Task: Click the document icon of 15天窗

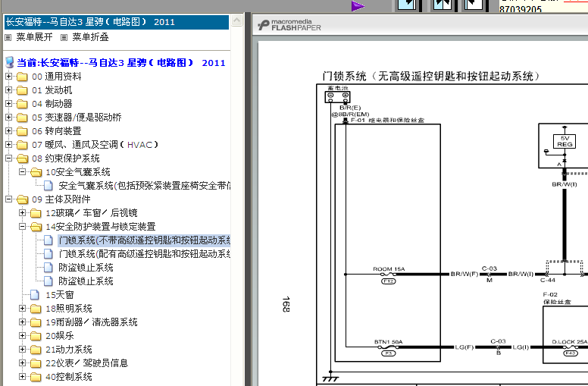Action: [x=35, y=295]
